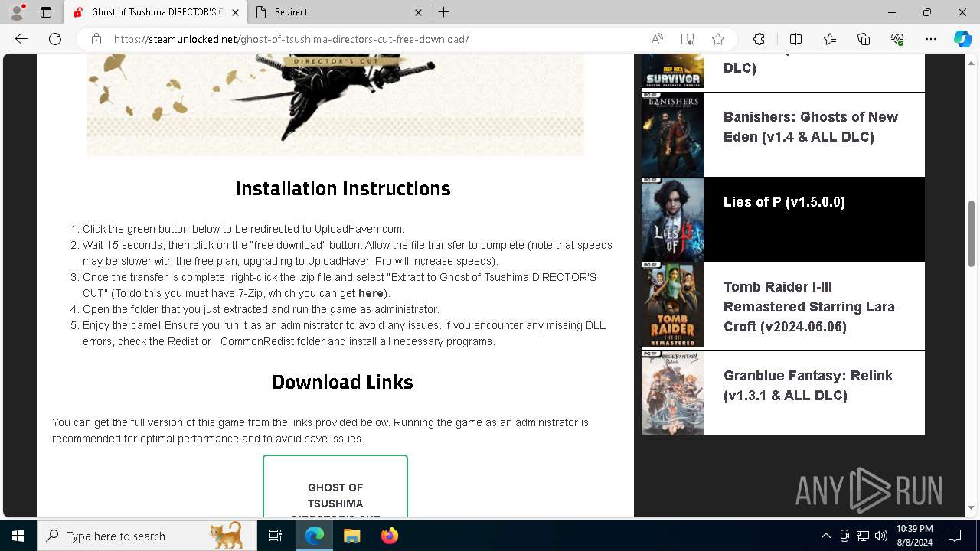Open Task View on taskbar
Viewport: 980px width, 551px height.
click(276, 536)
